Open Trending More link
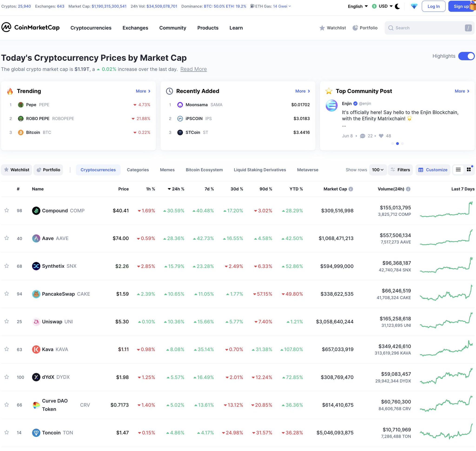This screenshot has height=451, width=476. pyautogui.click(x=143, y=91)
